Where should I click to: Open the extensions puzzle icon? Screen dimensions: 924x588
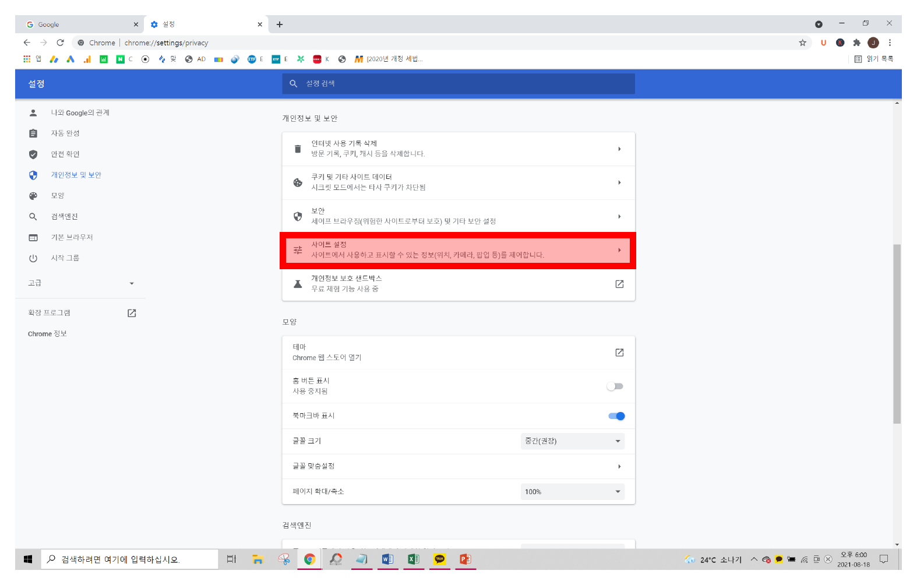click(856, 43)
